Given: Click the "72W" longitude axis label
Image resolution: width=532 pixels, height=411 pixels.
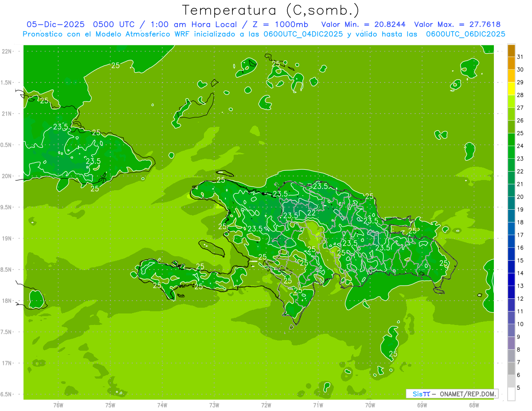Looking at the screenshot, I should 266,405.
